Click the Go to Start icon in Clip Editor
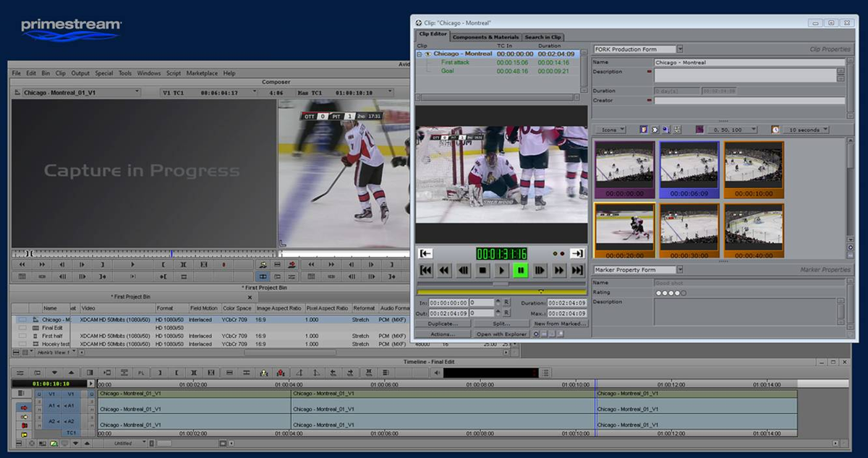This screenshot has width=868, height=458. click(426, 271)
